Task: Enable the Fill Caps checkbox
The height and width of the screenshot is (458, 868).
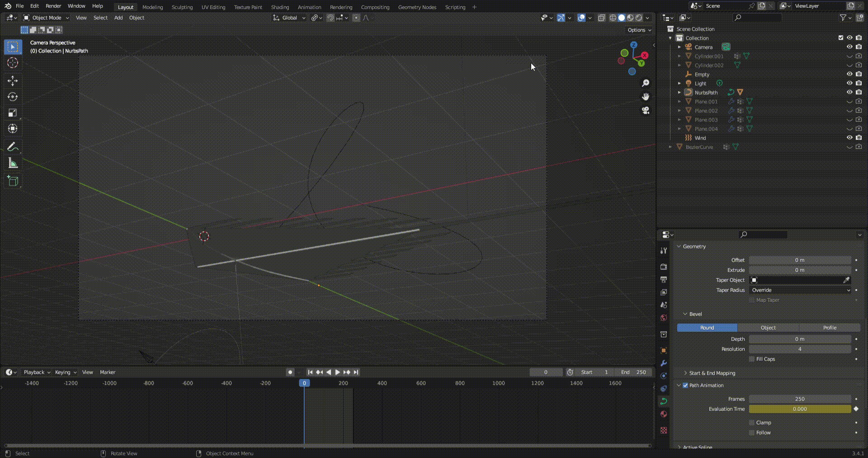Action: coord(752,359)
